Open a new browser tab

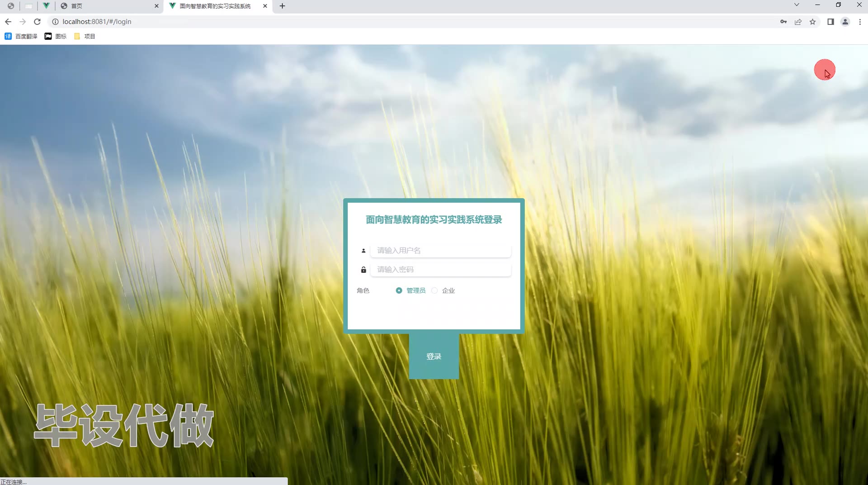point(283,6)
